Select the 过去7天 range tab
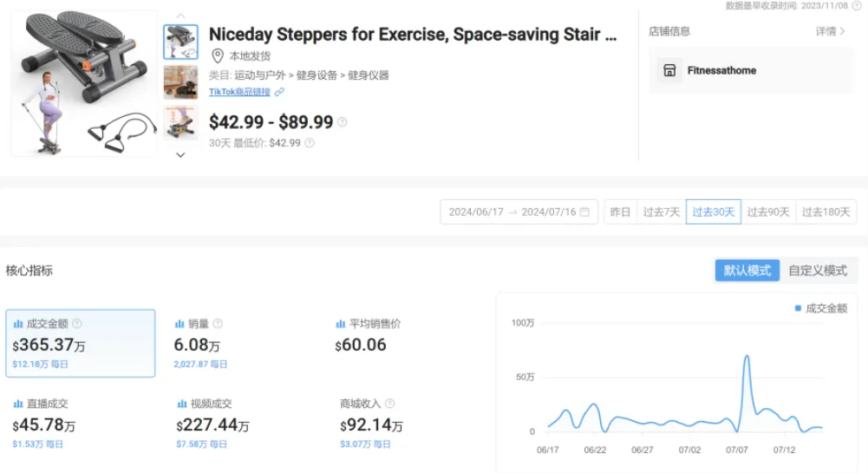 click(661, 211)
